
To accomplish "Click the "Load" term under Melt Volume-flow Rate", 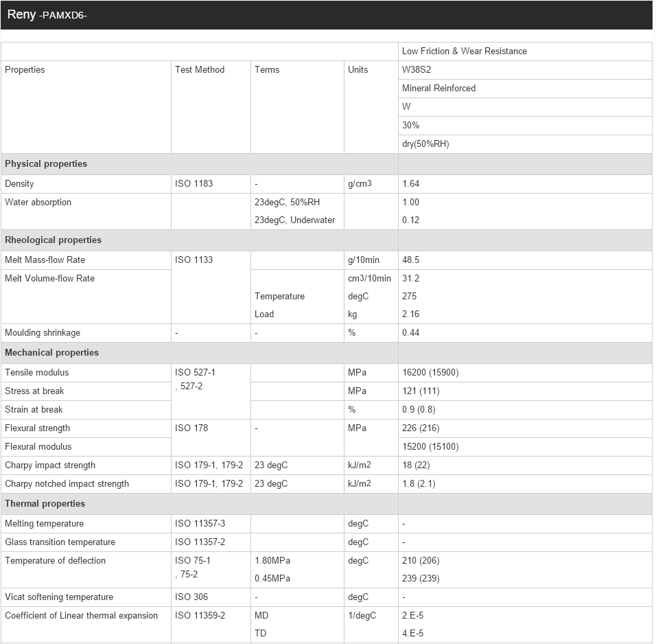I will (264, 314).
